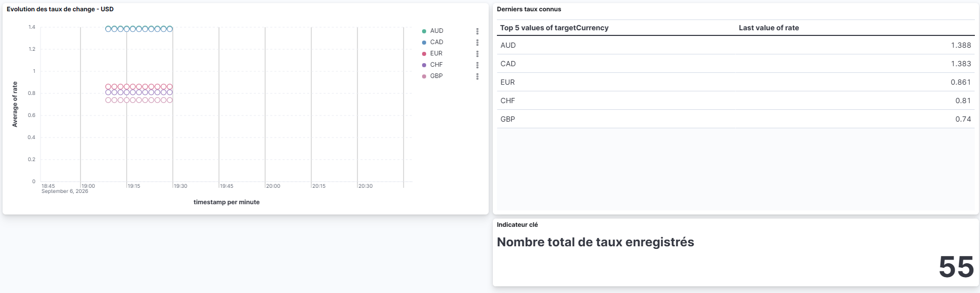Open options menu for AUD legend entry

pos(477,31)
